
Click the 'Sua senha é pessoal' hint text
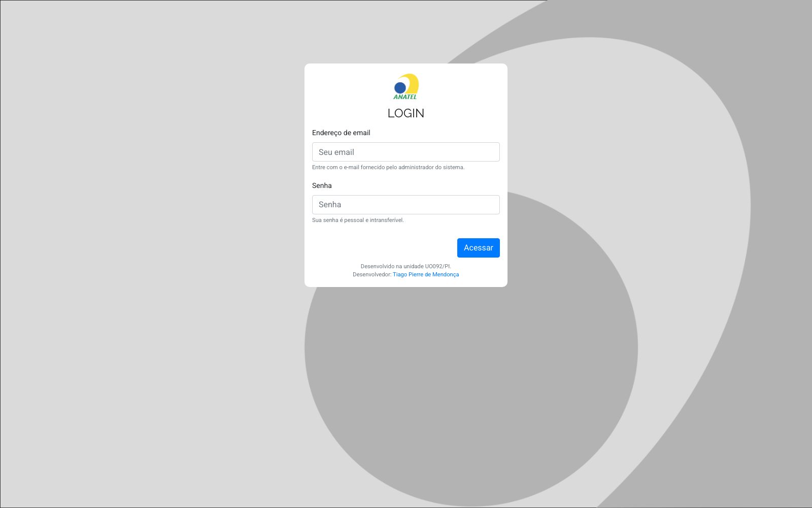coord(358,220)
